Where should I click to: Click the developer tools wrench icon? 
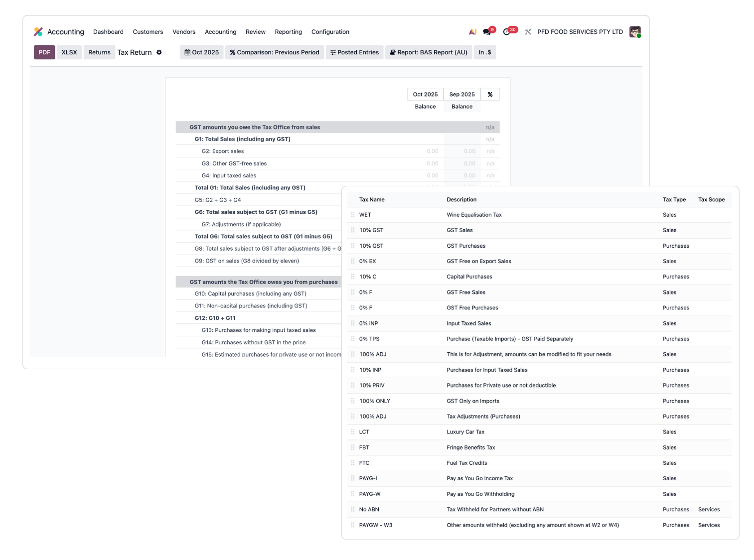click(528, 32)
